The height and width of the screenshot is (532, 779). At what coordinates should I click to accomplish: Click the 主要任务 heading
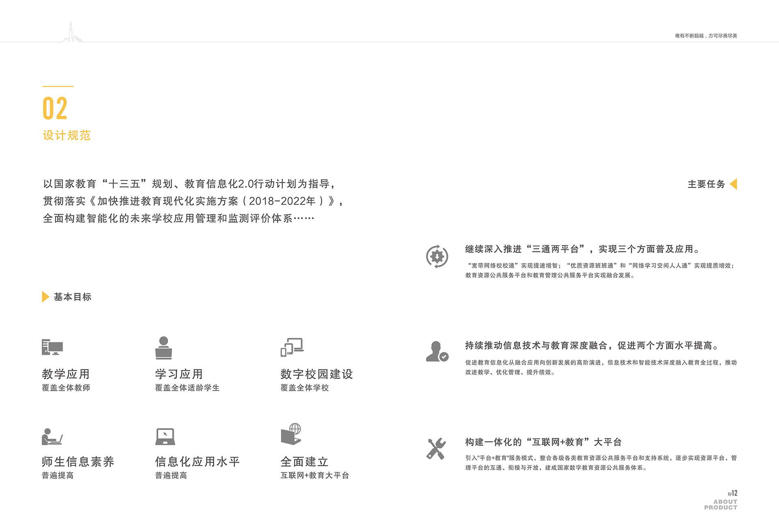point(706,184)
